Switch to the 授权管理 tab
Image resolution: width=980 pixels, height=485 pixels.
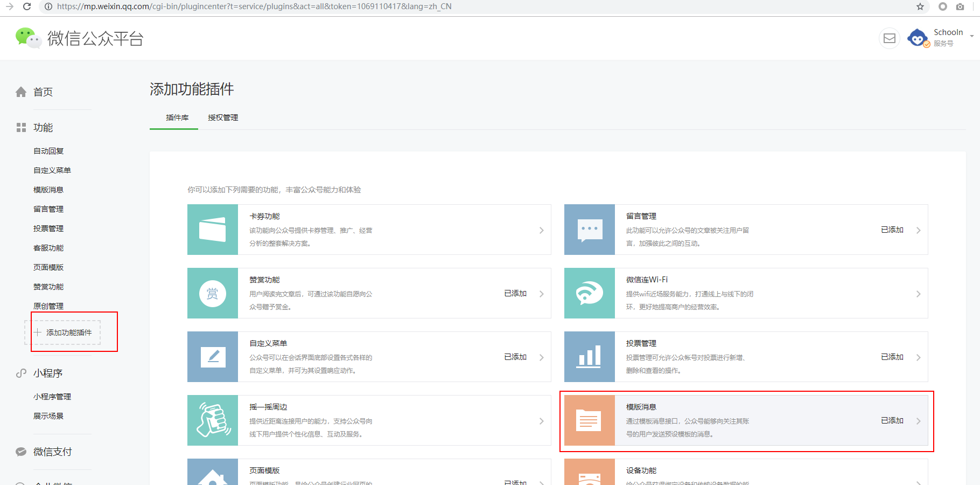(x=223, y=117)
